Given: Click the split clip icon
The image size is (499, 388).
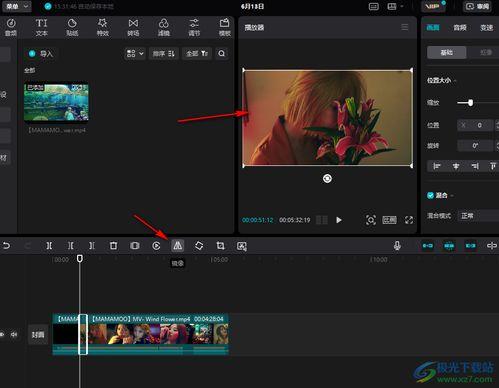Looking at the screenshot, I should point(49,246).
